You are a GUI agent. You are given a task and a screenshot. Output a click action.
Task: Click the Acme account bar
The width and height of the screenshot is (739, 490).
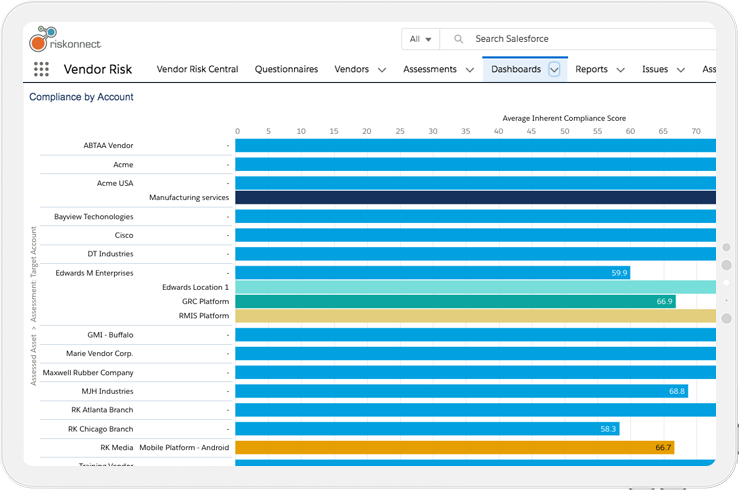[x=476, y=164]
